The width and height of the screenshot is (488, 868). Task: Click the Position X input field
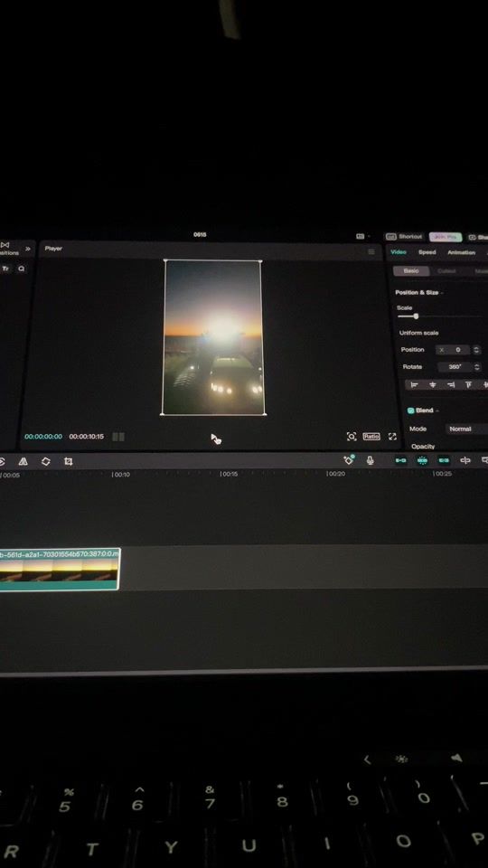[x=453, y=350]
